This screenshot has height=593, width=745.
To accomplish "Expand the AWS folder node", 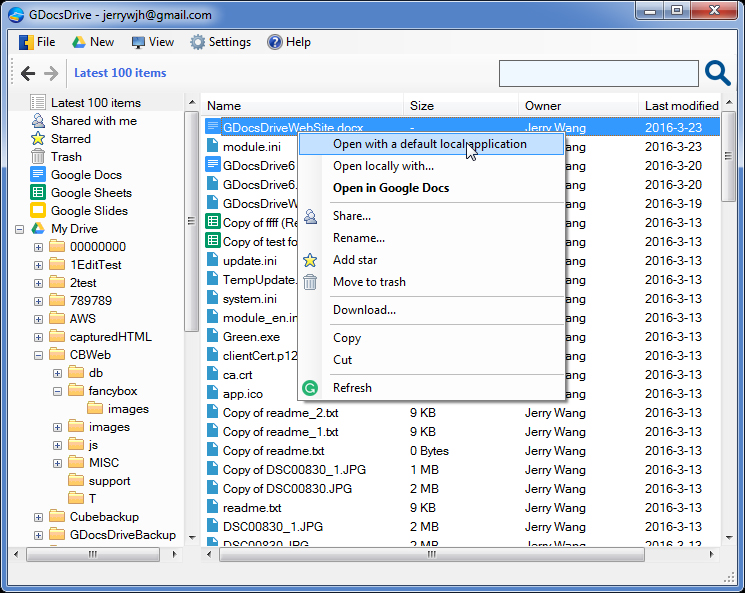I will click(x=38, y=319).
